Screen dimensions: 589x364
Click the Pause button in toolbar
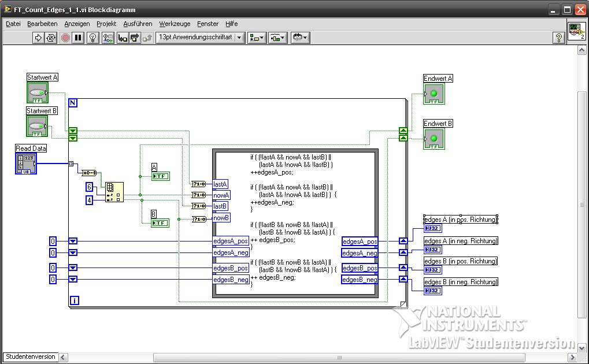pyautogui.click(x=78, y=38)
